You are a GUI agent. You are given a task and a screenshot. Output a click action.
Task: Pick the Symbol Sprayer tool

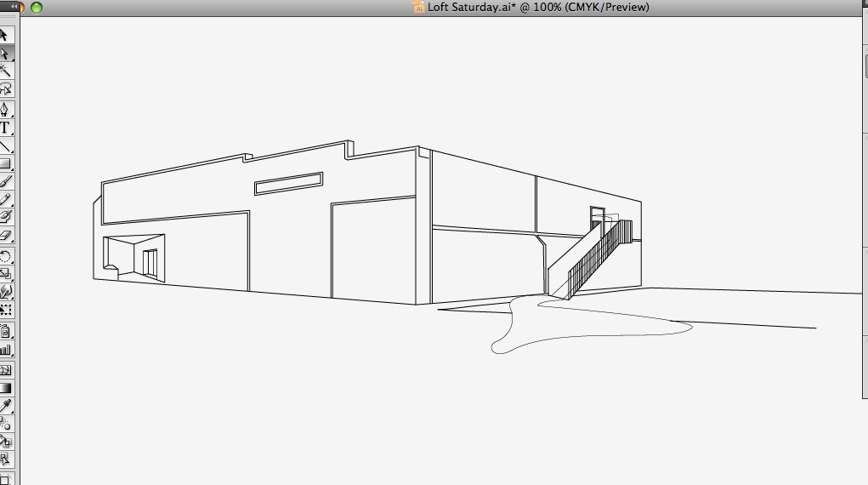click(5, 331)
